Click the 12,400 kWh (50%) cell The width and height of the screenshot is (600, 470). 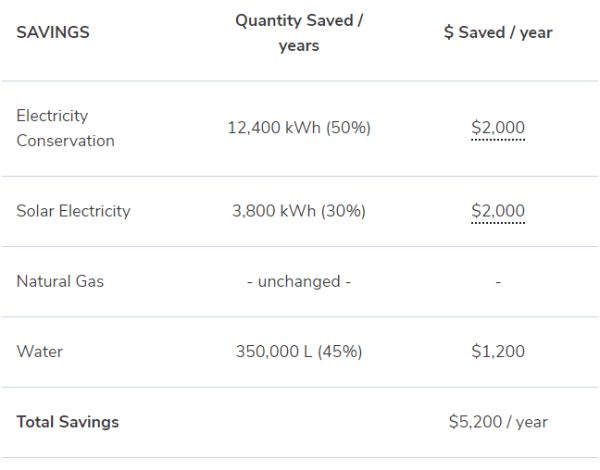click(299, 128)
